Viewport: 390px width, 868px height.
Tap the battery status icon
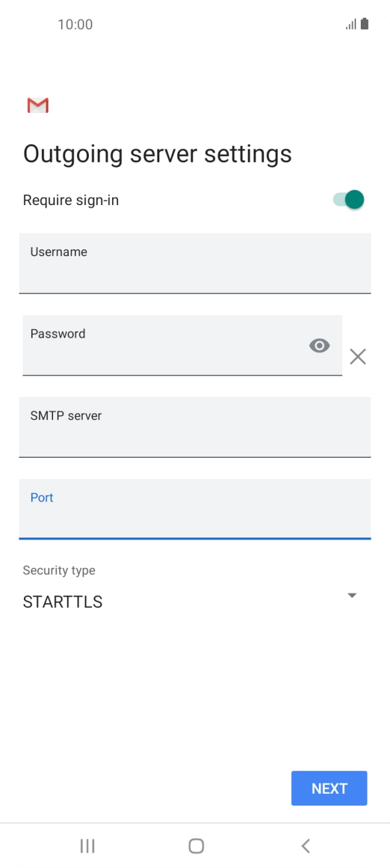[365, 24]
